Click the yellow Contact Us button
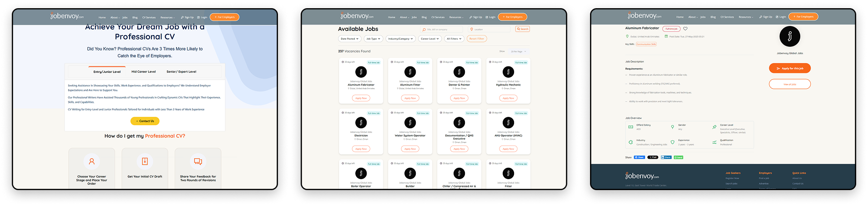868x206 pixels. pos(145,121)
